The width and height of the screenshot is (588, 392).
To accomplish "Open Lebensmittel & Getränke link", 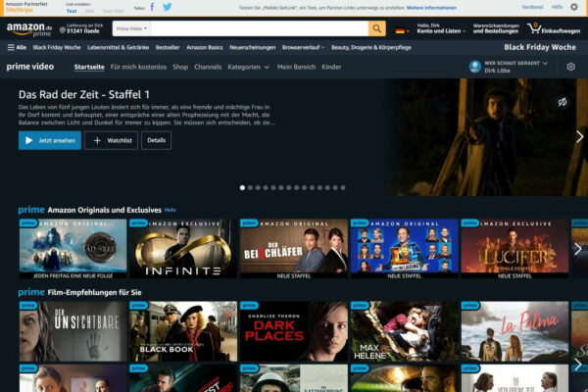I will 119,47.
